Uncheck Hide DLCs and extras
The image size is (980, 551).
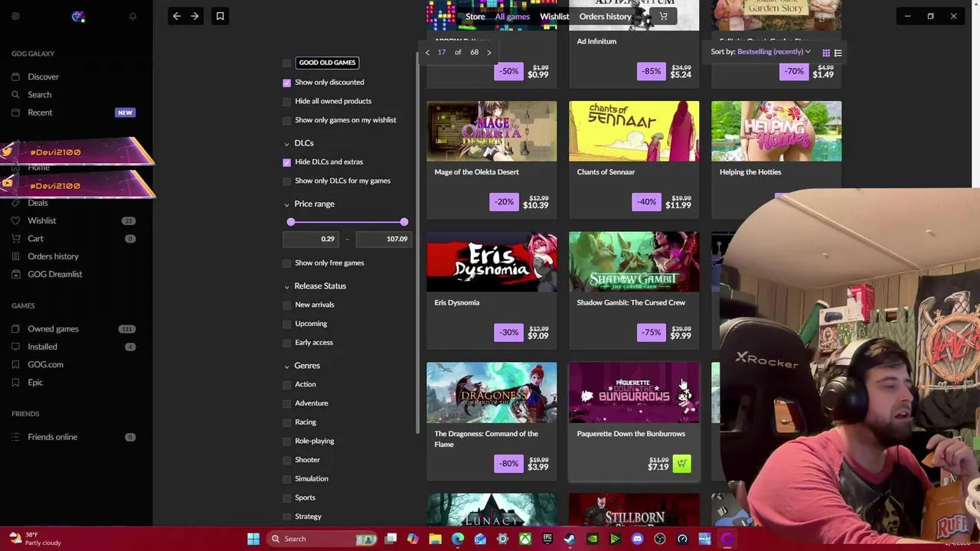pos(287,162)
